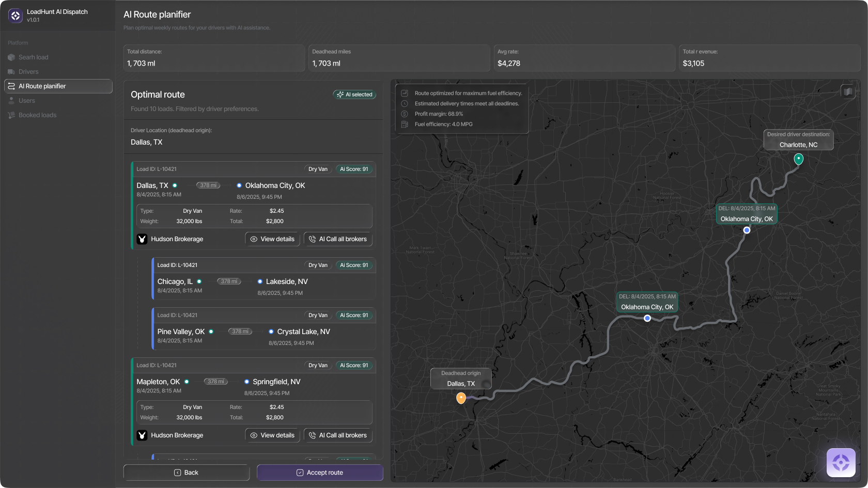This screenshot has width=868, height=488.
Task: Open Searh load in sidebar
Action: [x=33, y=57]
